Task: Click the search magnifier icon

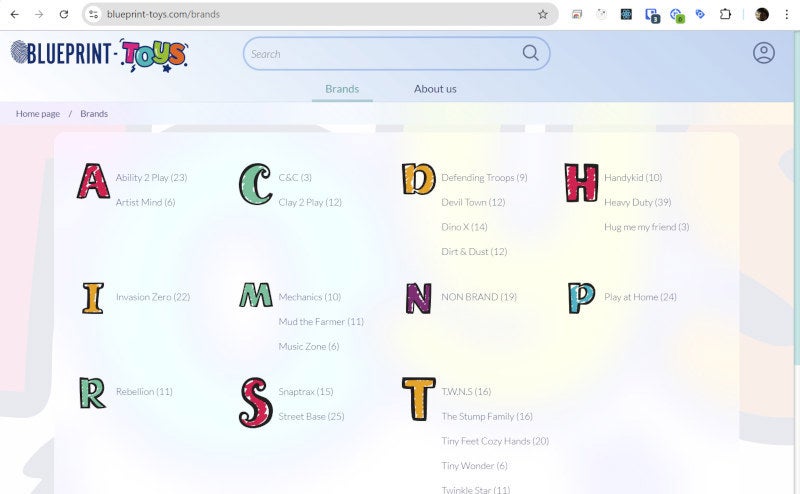Action: (x=531, y=53)
